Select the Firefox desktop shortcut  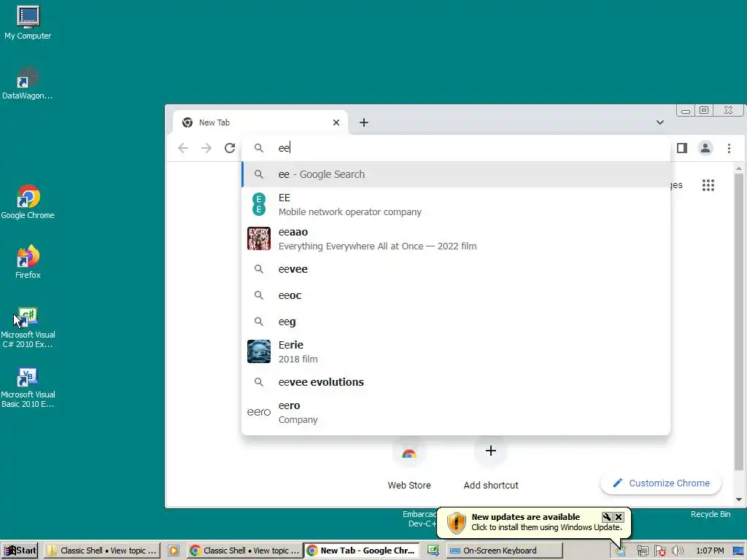point(28,262)
